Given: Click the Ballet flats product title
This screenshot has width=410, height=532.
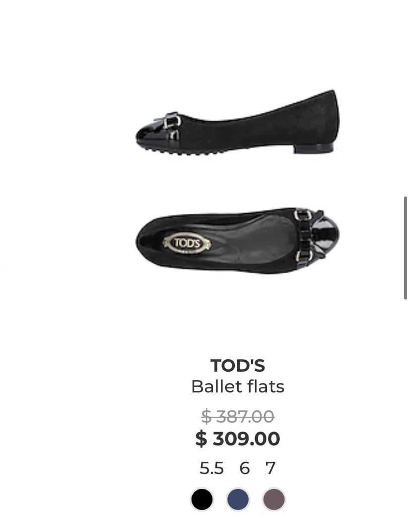Looking at the screenshot, I should 238,387.
